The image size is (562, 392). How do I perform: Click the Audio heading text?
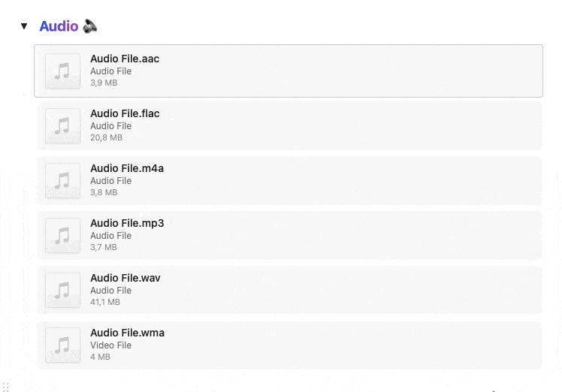click(59, 26)
